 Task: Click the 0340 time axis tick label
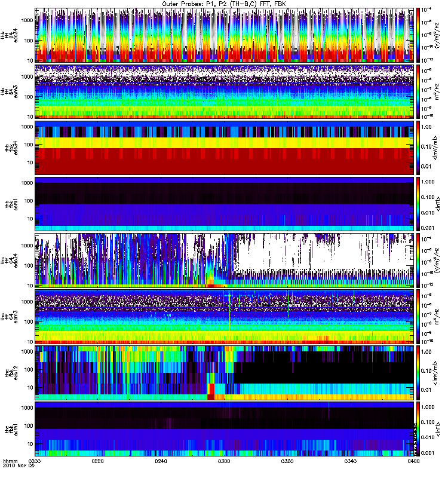[351, 461]
